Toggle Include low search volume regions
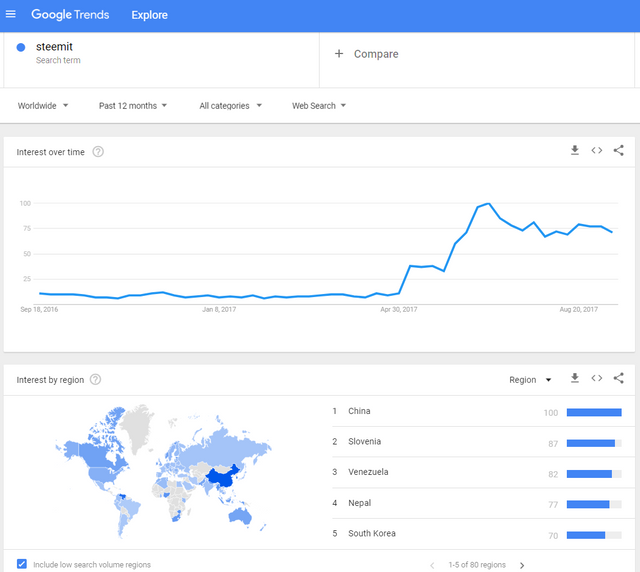This screenshot has height=572, width=640. point(22,564)
